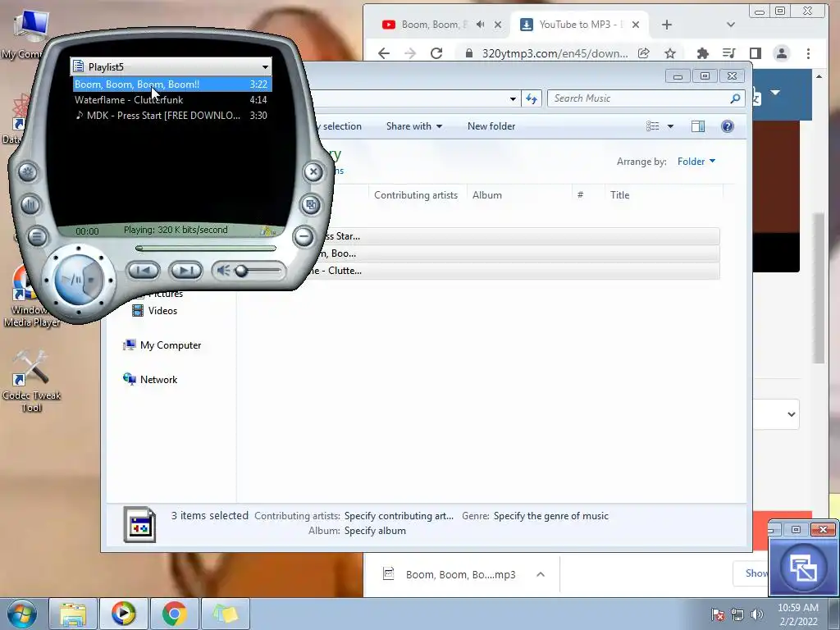
Task: Open the Playlist5 dropdown
Action: point(265,67)
